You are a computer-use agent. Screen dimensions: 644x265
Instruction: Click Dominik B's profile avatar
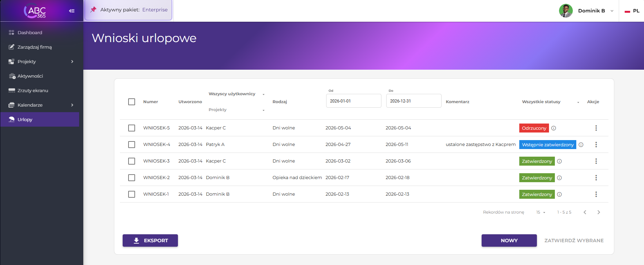click(x=566, y=11)
